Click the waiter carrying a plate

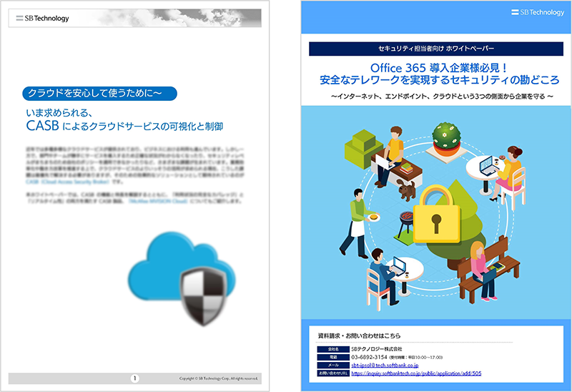click(358, 222)
